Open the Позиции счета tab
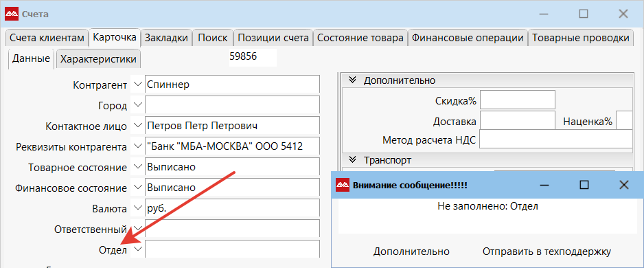Screen dimensions: 644x268 [x=273, y=38]
